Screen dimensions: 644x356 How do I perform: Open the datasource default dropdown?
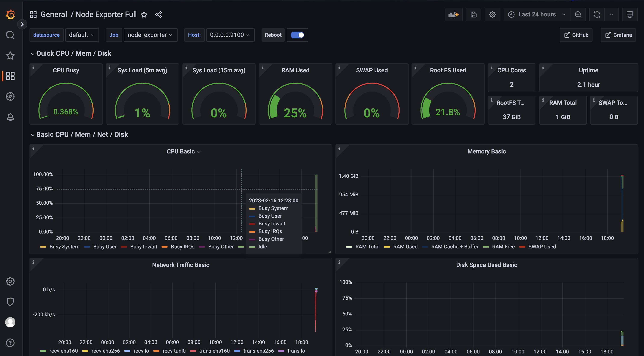pyautogui.click(x=82, y=35)
